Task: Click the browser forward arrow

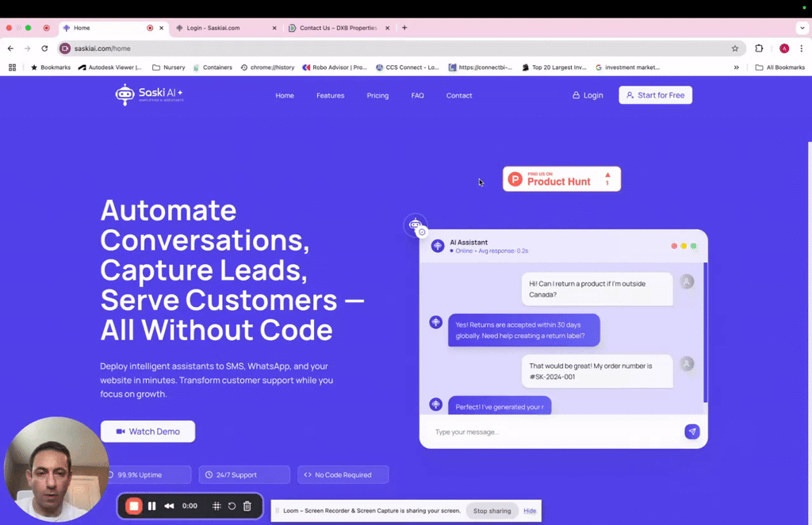Action: click(x=28, y=48)
